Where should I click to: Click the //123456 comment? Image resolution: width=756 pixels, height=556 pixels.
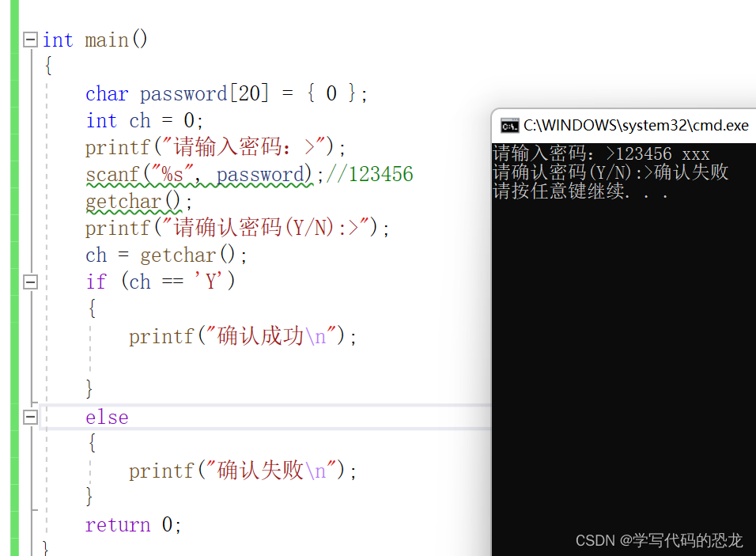370,174
